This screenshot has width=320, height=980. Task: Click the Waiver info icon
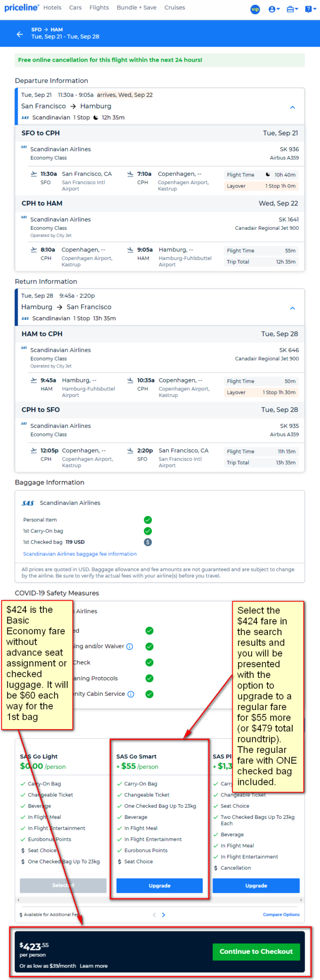pos(130,647)
